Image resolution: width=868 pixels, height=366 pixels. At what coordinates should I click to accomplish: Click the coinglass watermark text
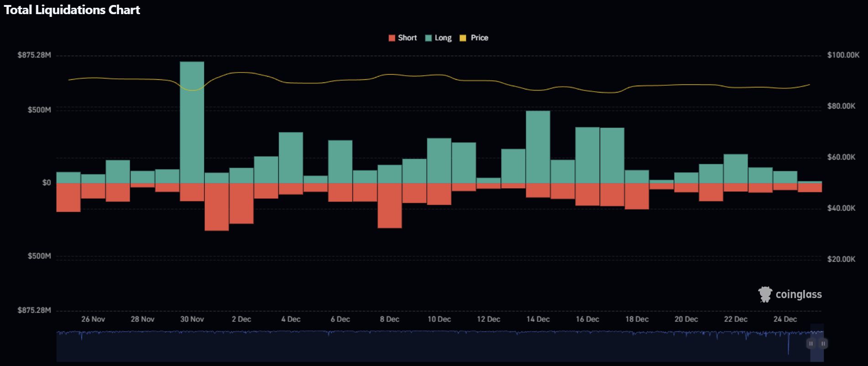(x=799, y=294)
